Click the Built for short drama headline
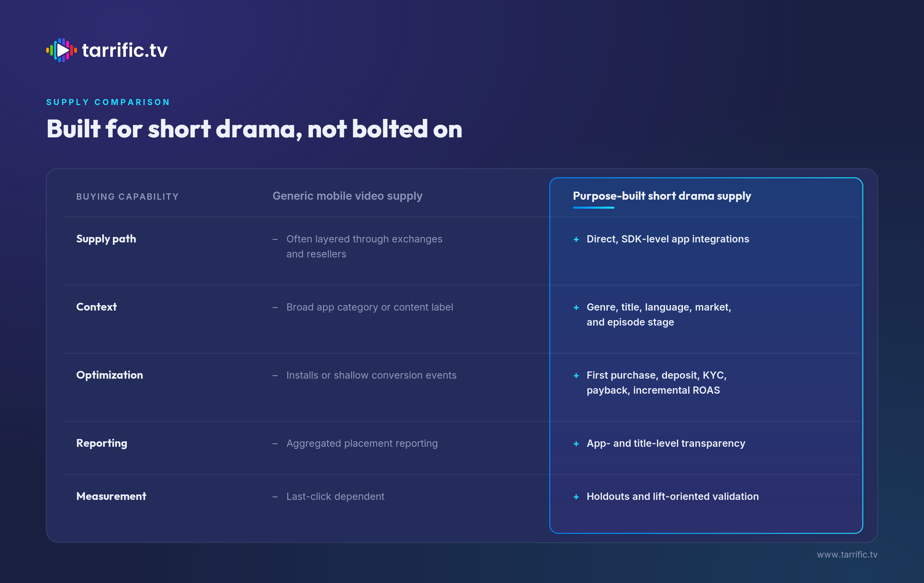This screenshot has width=924, height=583. pos(254,129)
